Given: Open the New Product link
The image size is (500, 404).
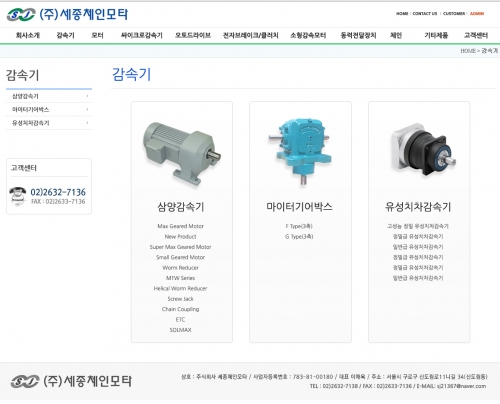Looking at the screenshot, I should pos(180,236).
